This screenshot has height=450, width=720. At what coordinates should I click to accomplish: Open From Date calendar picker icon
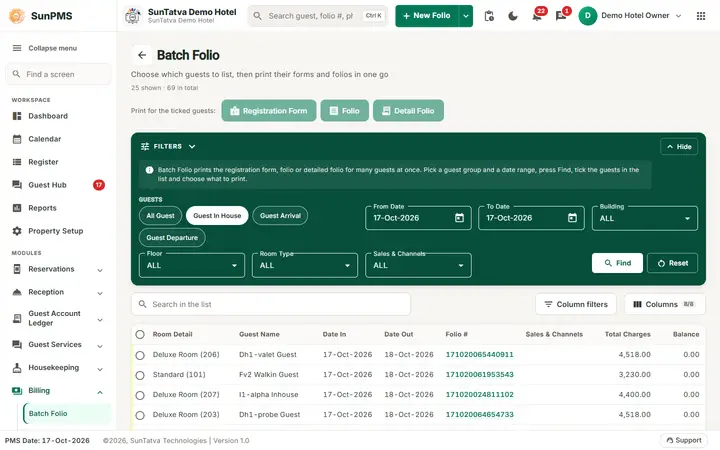tap(459, 218)
